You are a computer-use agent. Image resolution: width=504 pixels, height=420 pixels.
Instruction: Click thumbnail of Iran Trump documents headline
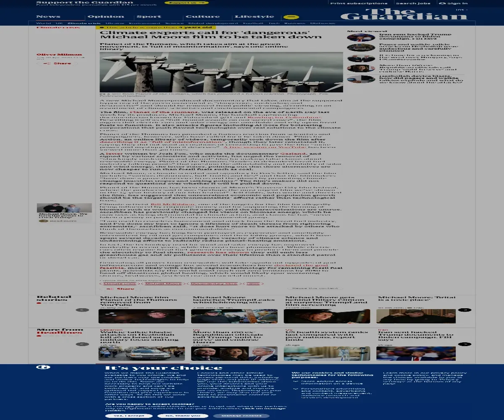[417, 354]
